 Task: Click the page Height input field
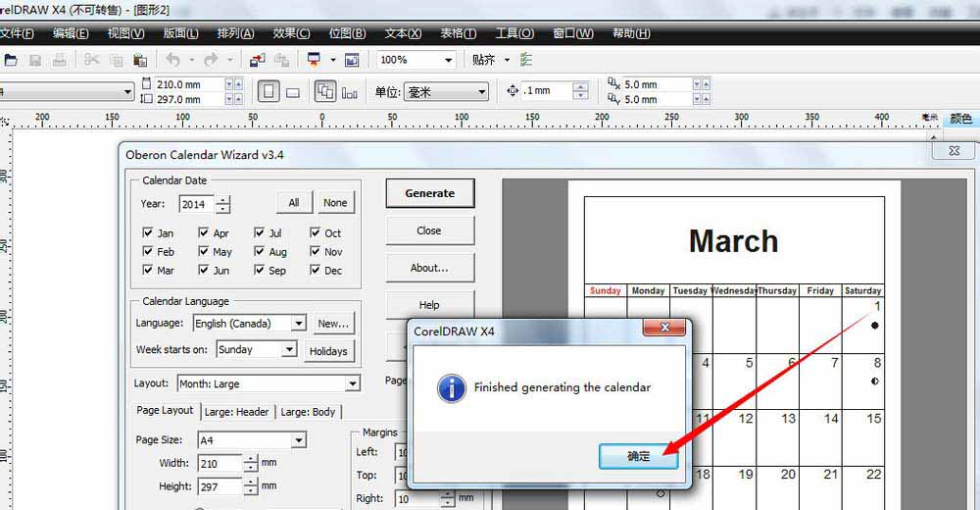220,486
